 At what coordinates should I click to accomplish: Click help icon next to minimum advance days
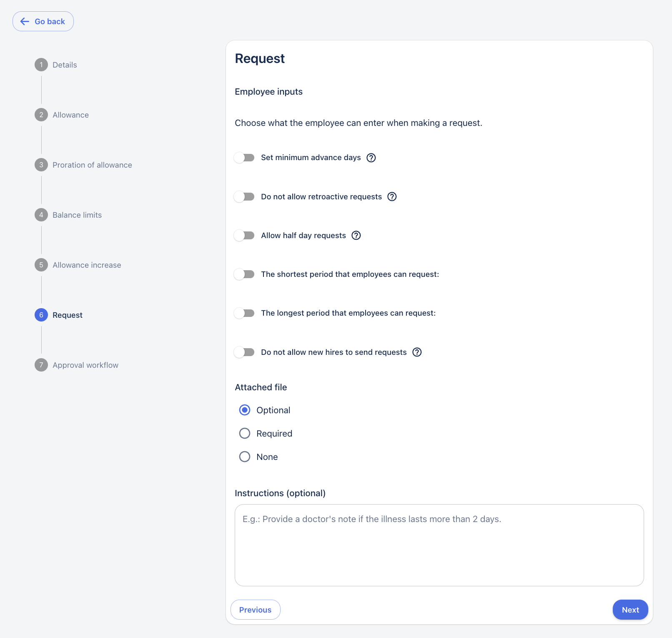[x=371, y=158]
